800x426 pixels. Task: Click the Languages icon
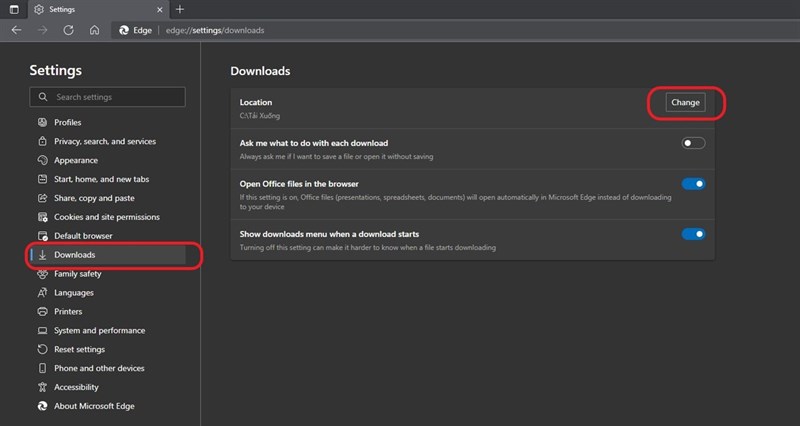pos(42,293)
